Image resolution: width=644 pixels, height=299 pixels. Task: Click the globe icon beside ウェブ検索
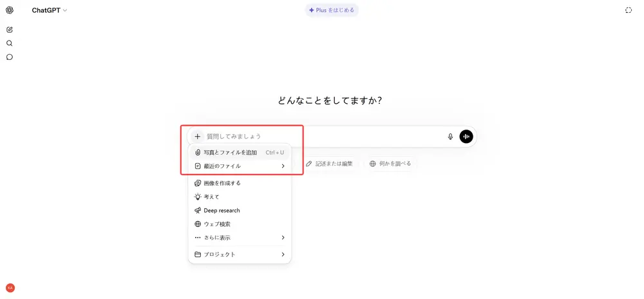tap(198, 224)
